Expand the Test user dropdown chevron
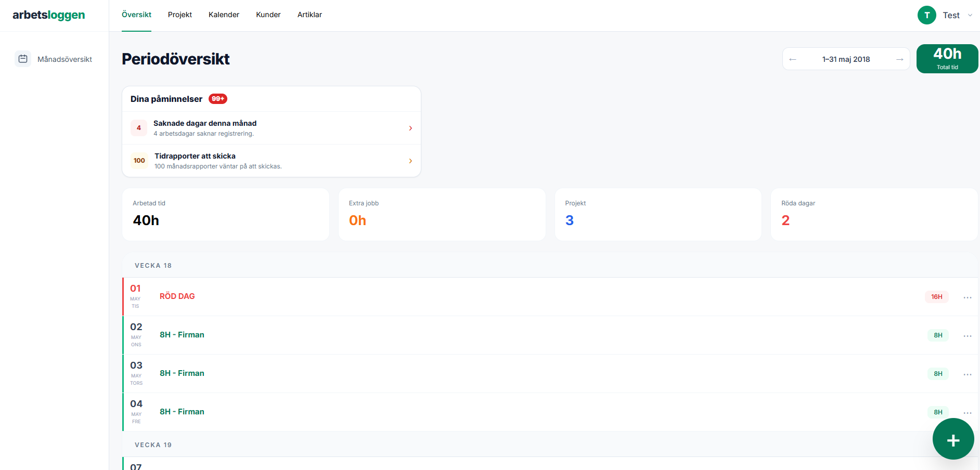 [x=970, y=15]
